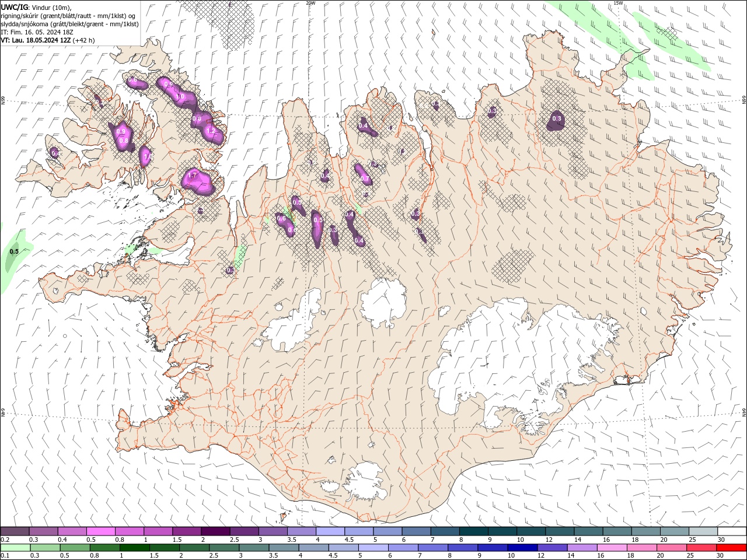Click the bright pink 0.5 swatch in upper legend
This screenshot has height=560, width=747.
101,531
